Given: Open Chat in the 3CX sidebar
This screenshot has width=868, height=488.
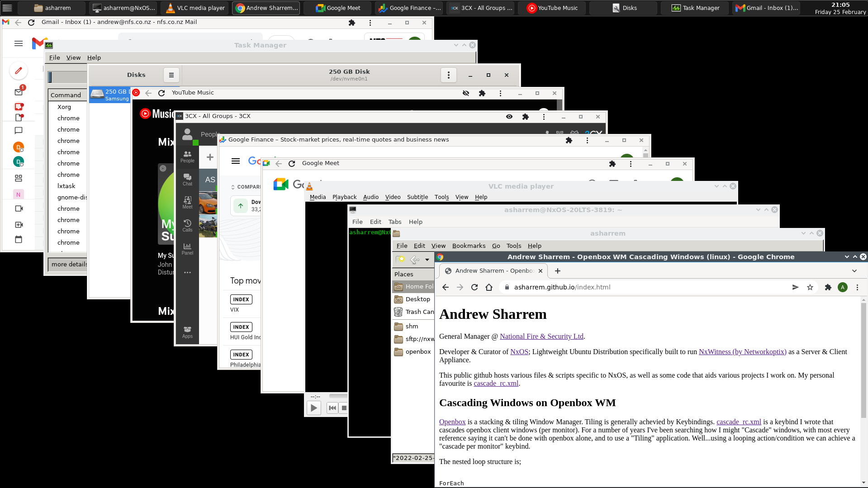Looking at the screenshot, I should 187,180.
